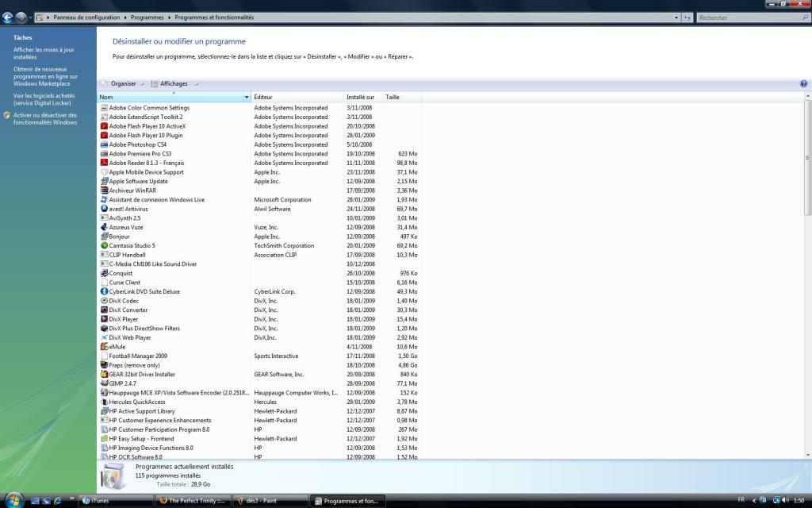Switch to the Paint taskbar window

pyautogui.click(x=270, y=501)
